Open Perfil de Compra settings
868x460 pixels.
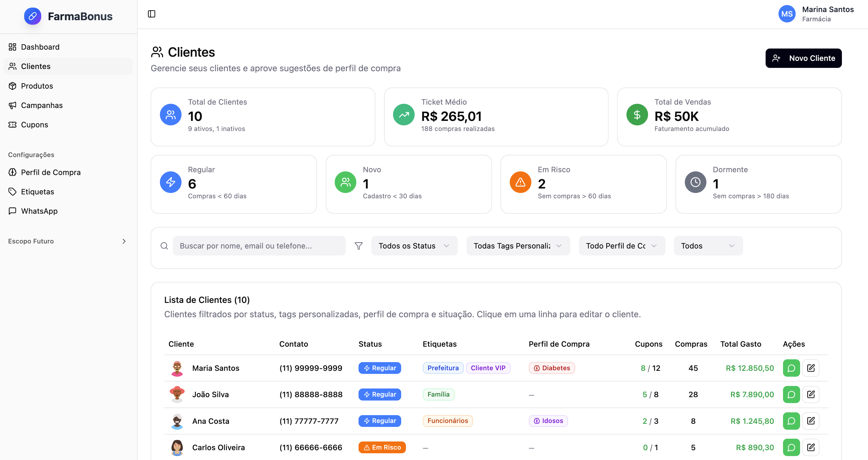click(68, 172)
